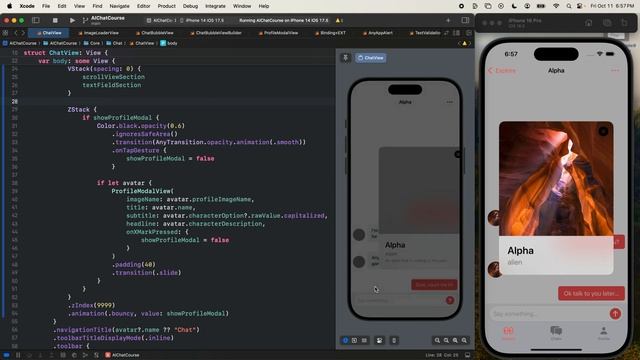Zoom out the canvas preview
This screenshot has width=640, height=360.
click(x=437, y=340)
